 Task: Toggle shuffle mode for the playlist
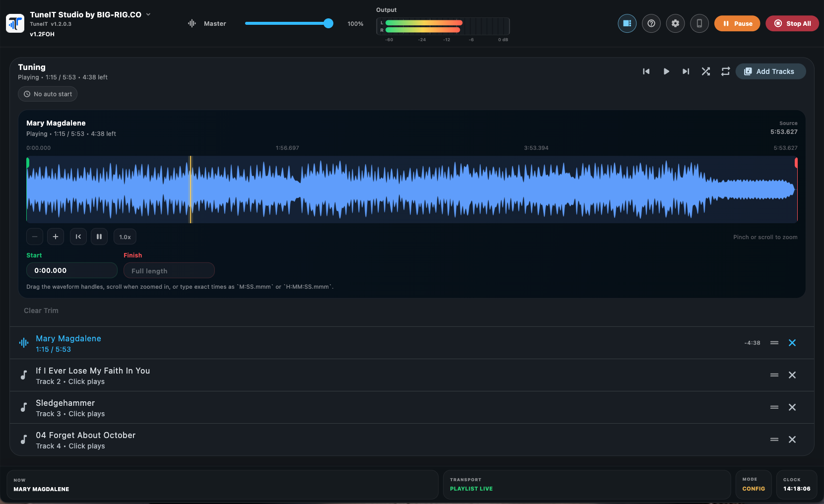(x=705, y=71)
